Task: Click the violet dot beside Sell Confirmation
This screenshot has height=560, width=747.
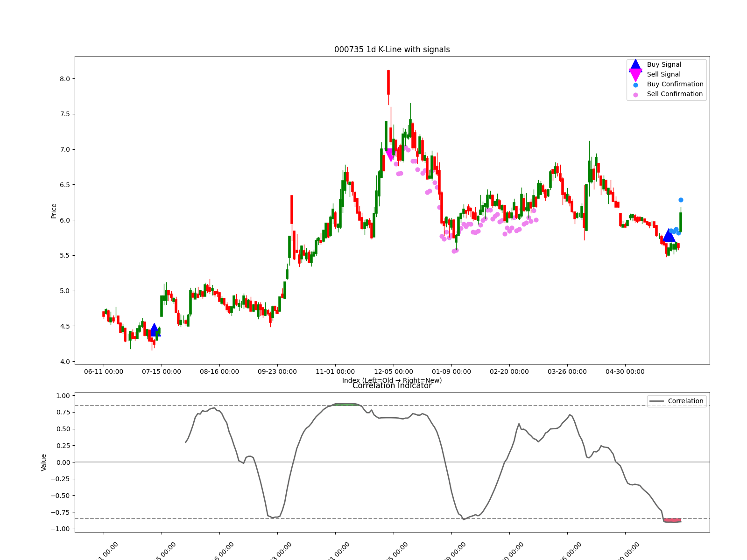Action: pos(635,95)
